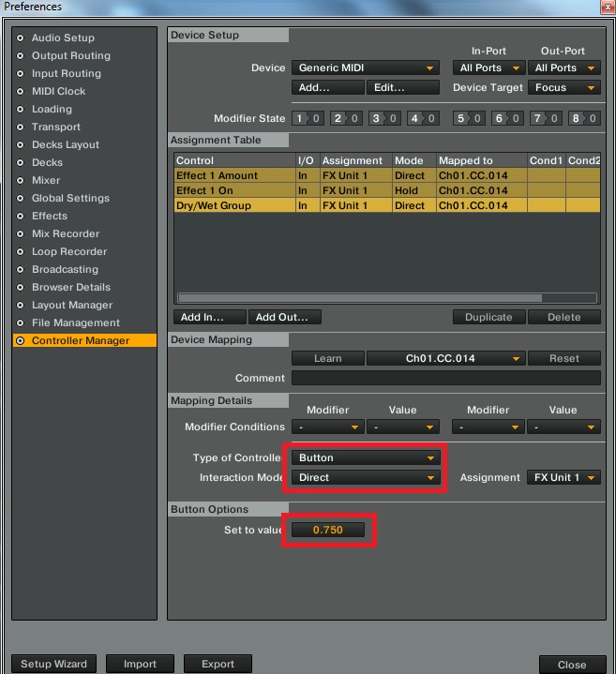Click Modifier State 7 indicator
The width and height of the screenshot is (616, 674).
coord(546,118)
